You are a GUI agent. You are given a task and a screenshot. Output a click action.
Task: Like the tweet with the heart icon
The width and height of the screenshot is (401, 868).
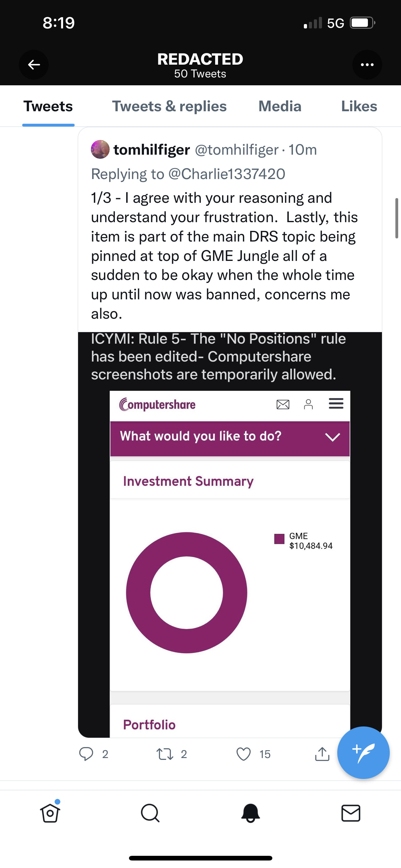click(243, 754)
